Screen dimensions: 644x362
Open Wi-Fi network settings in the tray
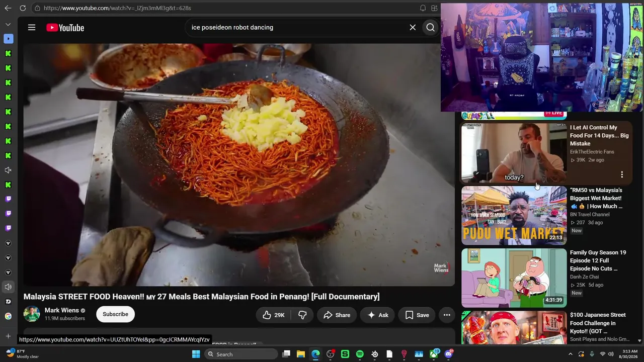(603, 354)
